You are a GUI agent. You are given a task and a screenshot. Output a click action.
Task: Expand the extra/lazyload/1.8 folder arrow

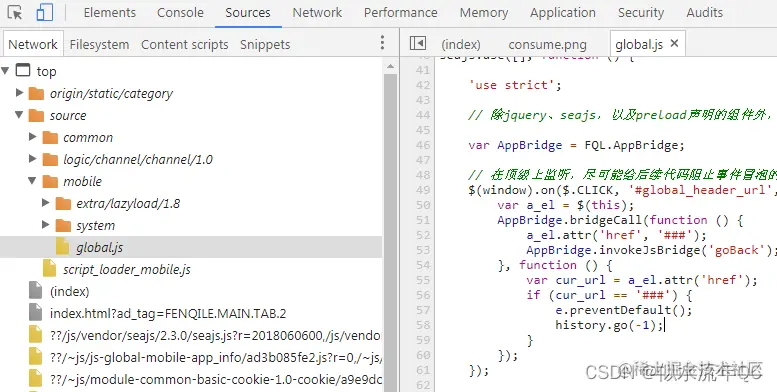click(46, 203)
